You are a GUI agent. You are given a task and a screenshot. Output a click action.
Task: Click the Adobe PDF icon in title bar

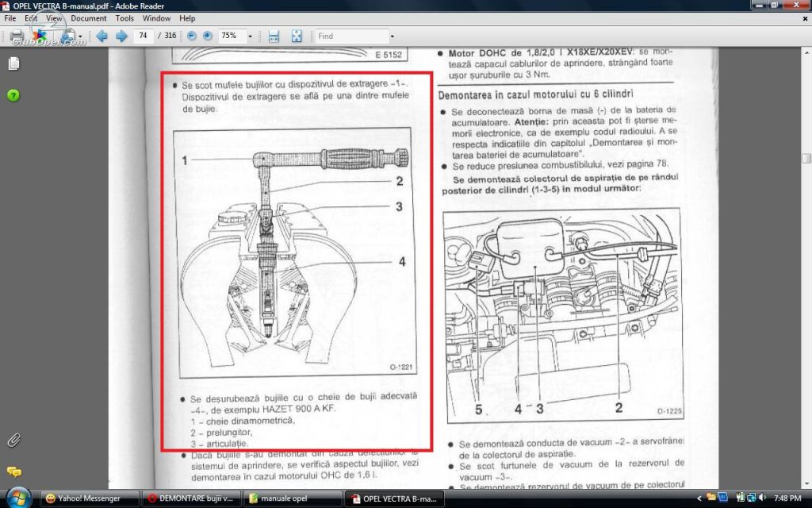6,6
